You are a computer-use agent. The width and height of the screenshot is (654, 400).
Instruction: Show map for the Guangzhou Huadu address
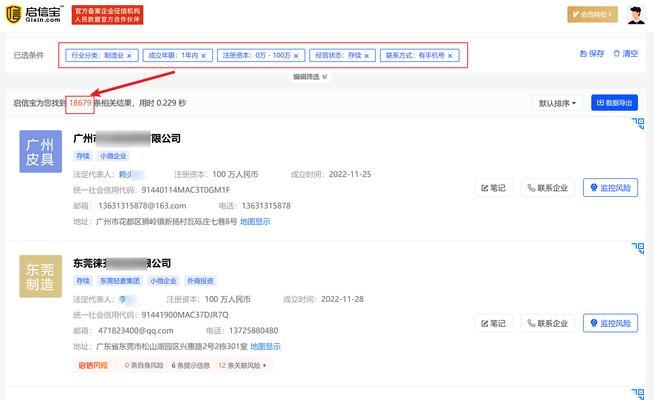255,221
